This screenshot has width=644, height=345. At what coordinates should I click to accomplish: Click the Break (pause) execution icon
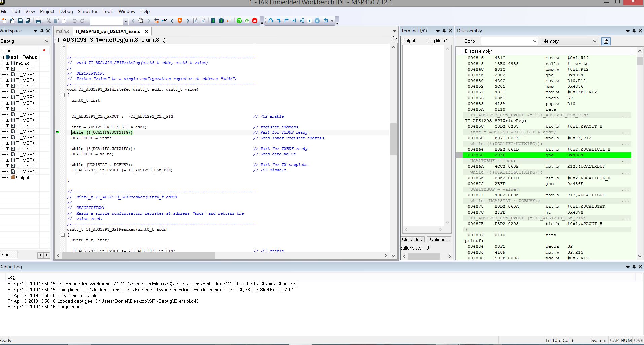click(x=317, y=21)
